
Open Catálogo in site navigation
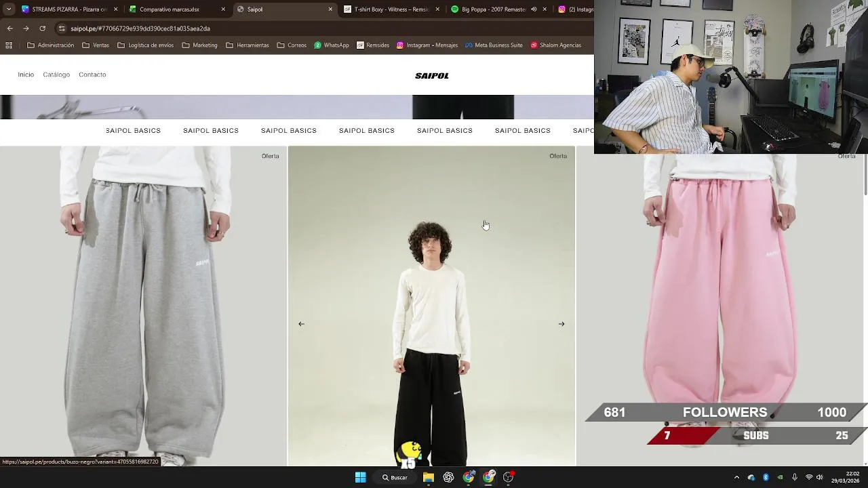[x=56, y=75]
